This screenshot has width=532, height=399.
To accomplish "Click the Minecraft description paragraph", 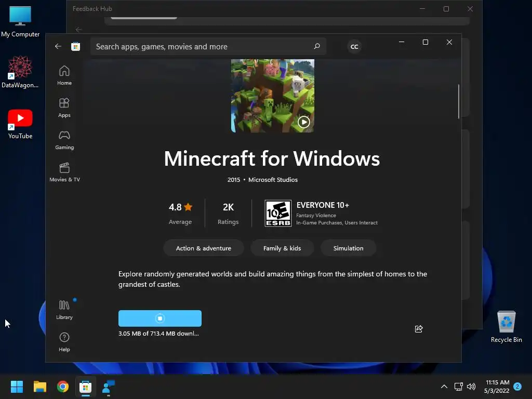I will (272, 279).
